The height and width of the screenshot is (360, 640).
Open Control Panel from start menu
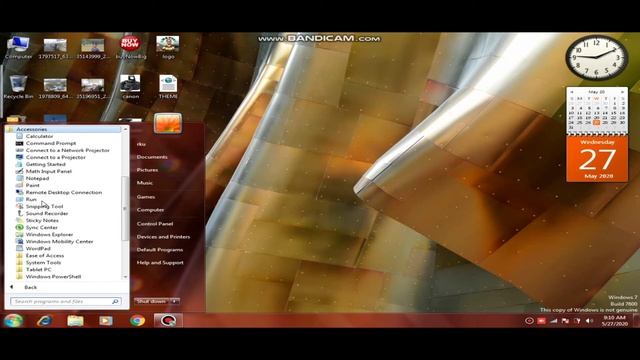(x=155, y=224)
